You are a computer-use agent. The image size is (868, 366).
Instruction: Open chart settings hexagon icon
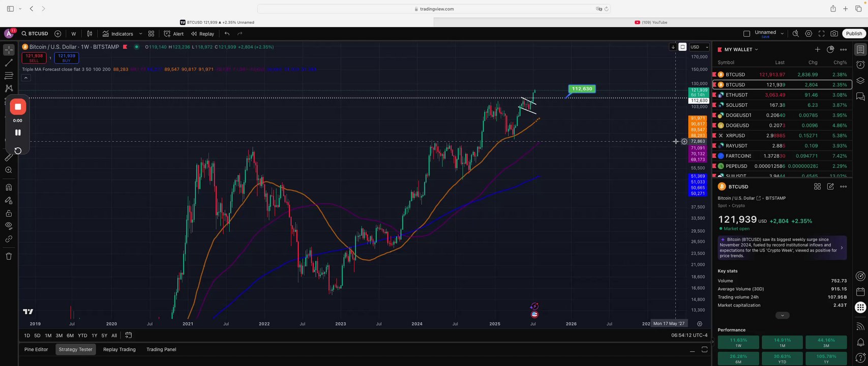point(809,34)
